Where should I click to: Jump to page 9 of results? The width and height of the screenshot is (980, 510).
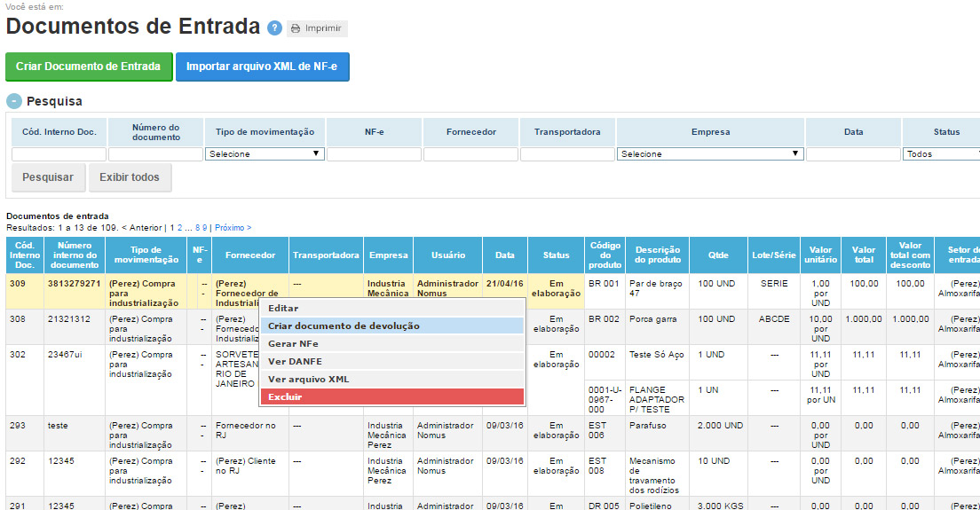coord(205,228)
